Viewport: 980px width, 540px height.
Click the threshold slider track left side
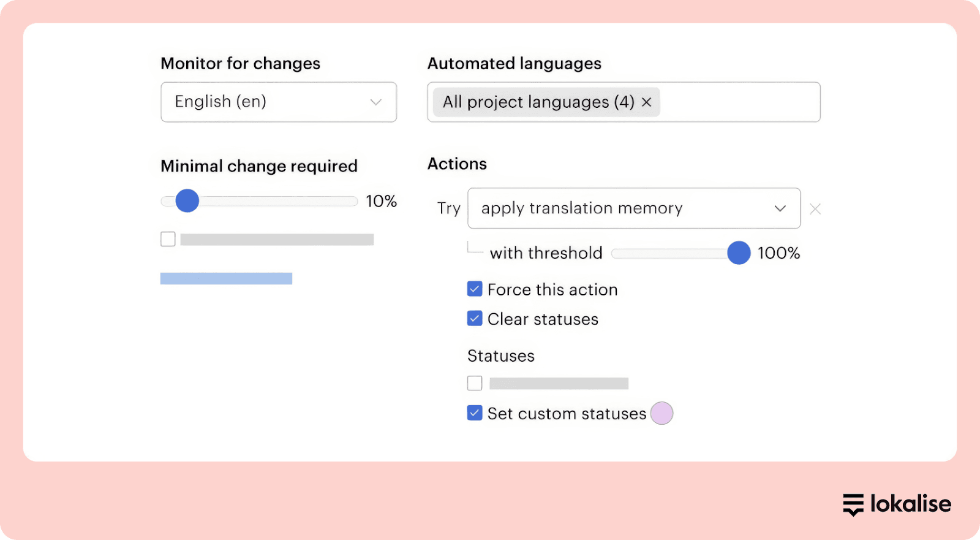click(637, 254)
